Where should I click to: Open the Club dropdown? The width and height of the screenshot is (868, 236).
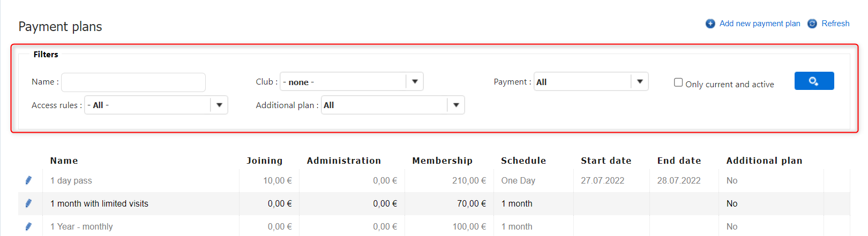tap(415, 81)
